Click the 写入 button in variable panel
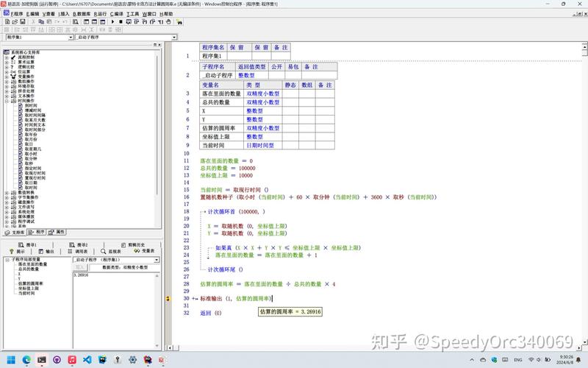The image size is (588, 368). tap(80, 267)
